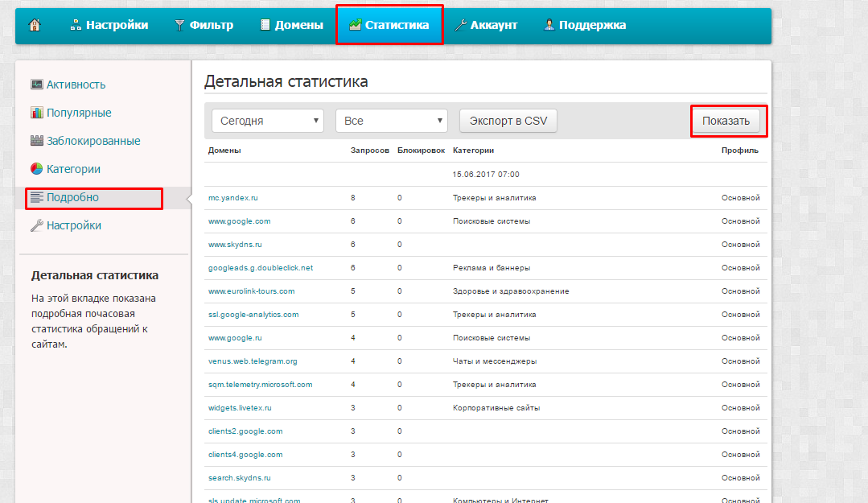Click the funnel icon next to Фильтр
This screenshot has height=503, width=868.
(x=179, y=25)
